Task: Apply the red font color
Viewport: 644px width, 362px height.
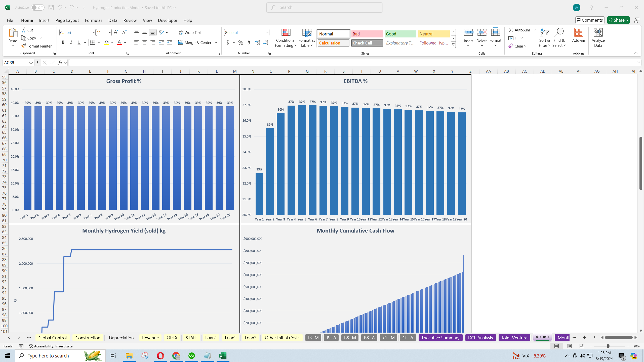Action: (119, 42)
